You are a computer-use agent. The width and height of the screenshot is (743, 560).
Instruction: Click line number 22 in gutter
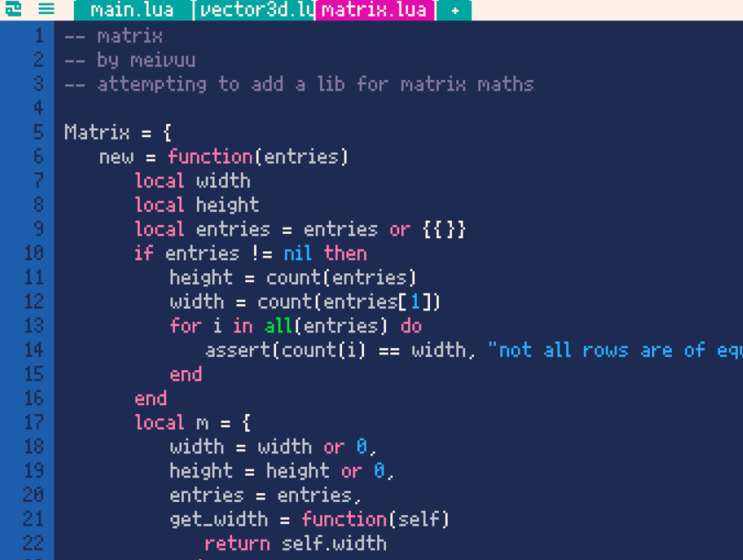pyautogui.click(x=34, y=543)
